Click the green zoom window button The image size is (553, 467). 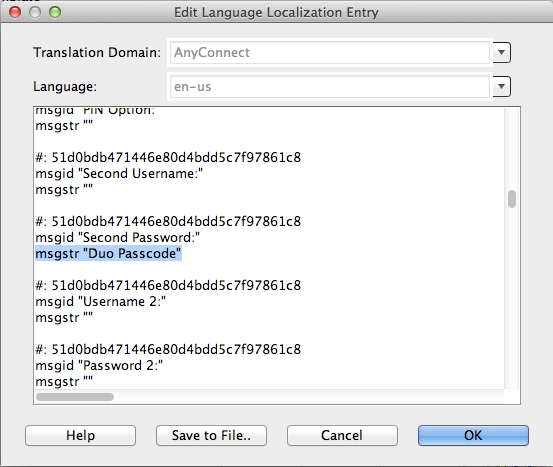[x=55, y=12]
